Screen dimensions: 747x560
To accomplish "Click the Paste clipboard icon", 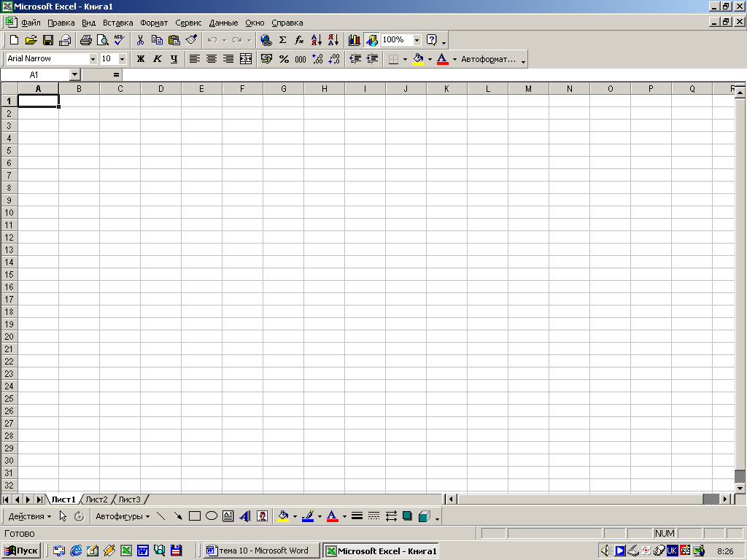I will coord(174,40).
